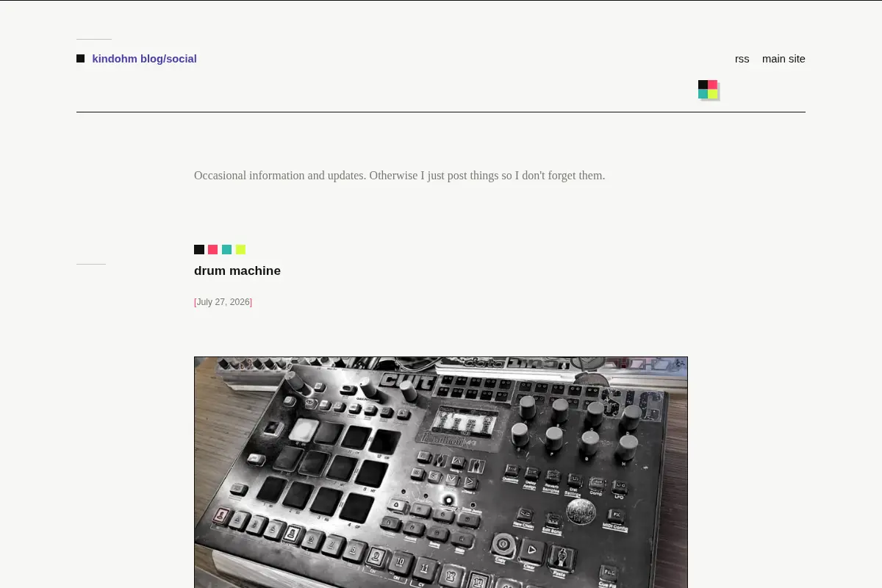The image size is (882, 588).
Task: Click the black square beside the site title
Action: (x=80, y=59)
